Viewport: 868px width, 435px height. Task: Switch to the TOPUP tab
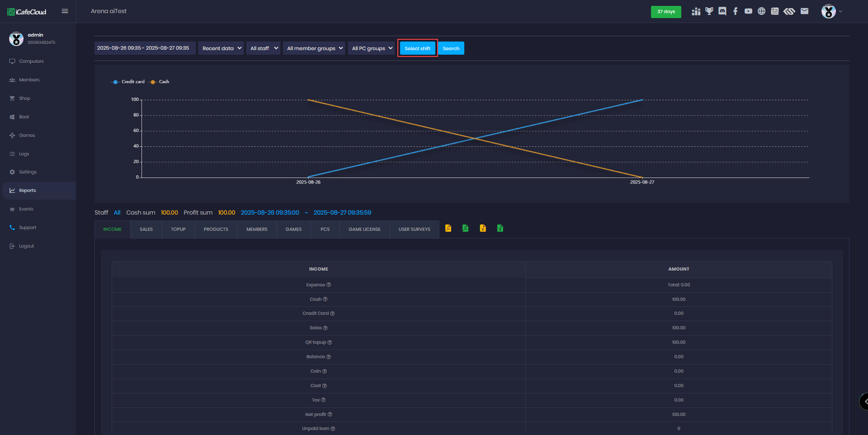click(178, 229)
